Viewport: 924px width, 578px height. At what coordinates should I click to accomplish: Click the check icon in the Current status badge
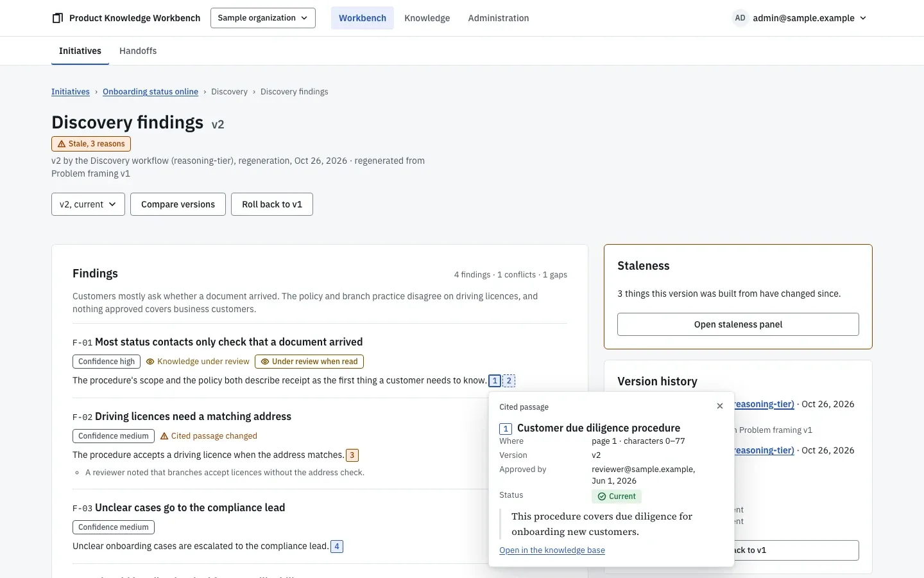602,496
